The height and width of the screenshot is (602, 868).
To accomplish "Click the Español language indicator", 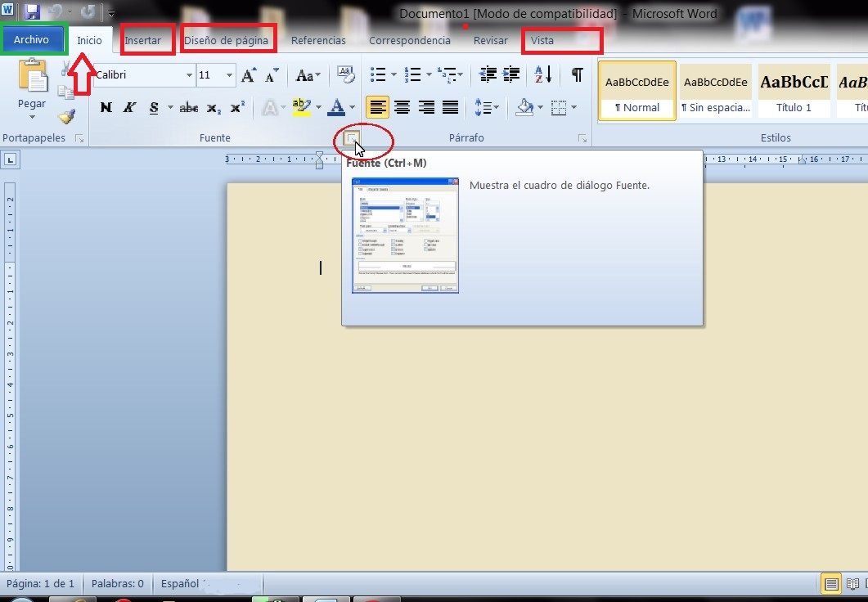I will click(x=180, y=583).
